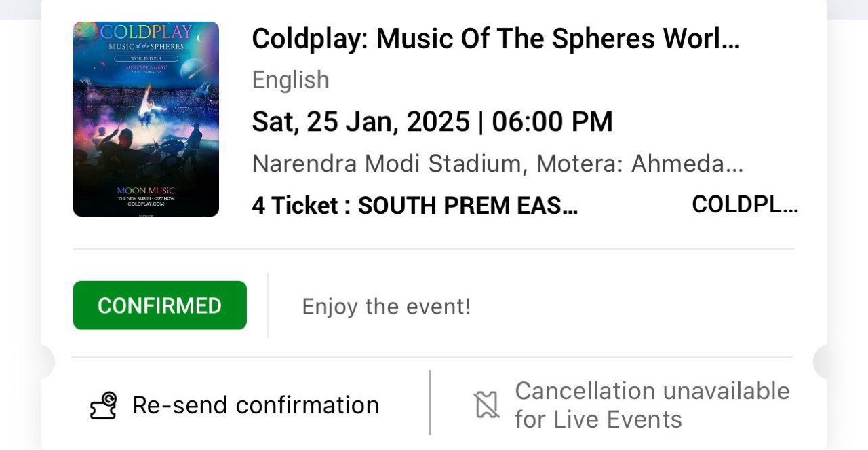This screenshot has width=868, height=450.
Task: Click the MOON MUSIC text on poster
Action: tap(146, 191)
